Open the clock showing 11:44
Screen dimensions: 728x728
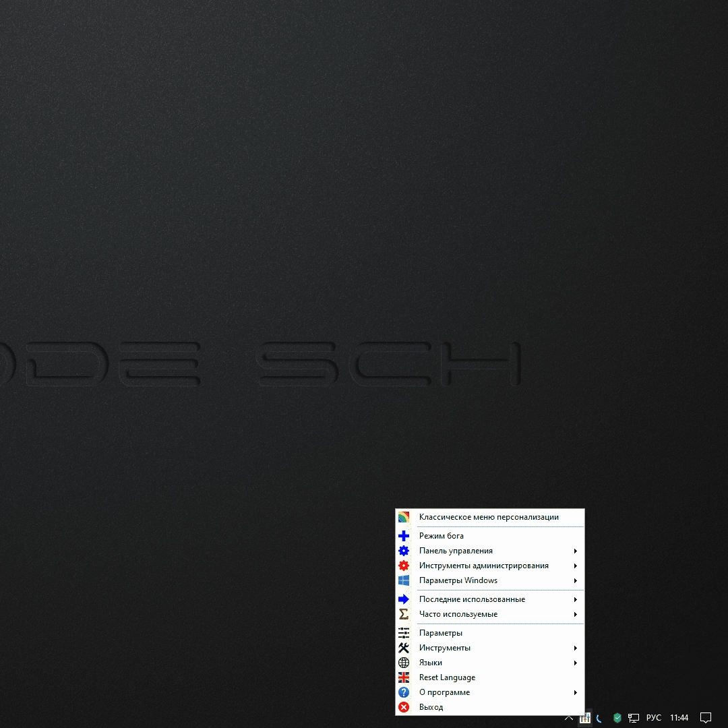tap(679, 718)
